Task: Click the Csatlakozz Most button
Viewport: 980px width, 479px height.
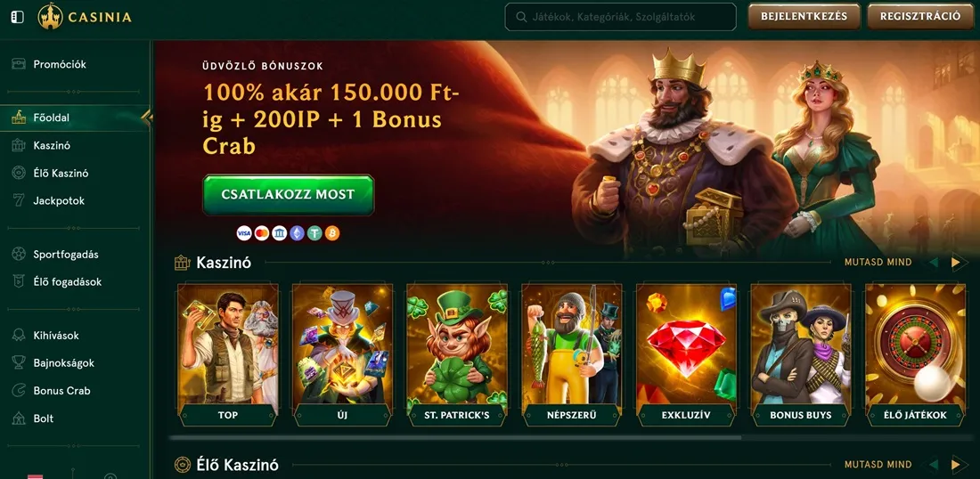Action: coord(288,195)
